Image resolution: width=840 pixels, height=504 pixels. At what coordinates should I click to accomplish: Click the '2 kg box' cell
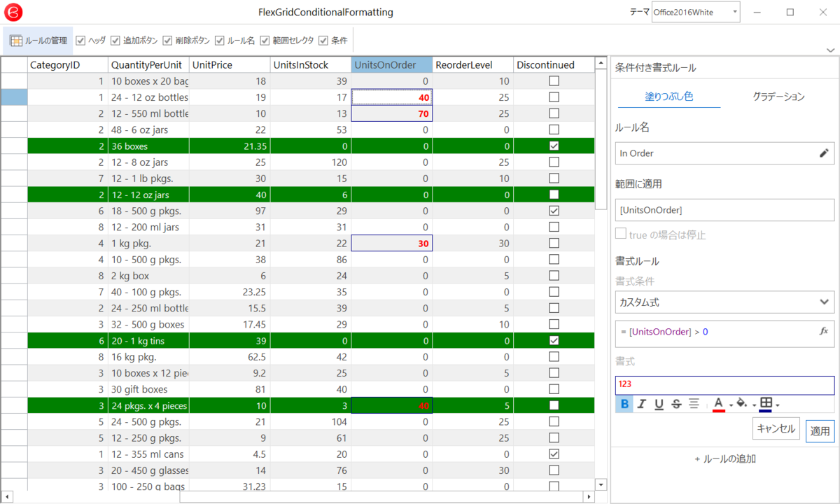click(148, 275)
